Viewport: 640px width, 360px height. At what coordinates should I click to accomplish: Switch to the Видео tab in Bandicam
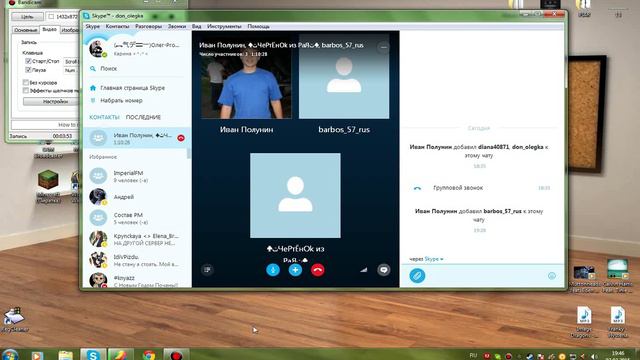click(49, 29)
